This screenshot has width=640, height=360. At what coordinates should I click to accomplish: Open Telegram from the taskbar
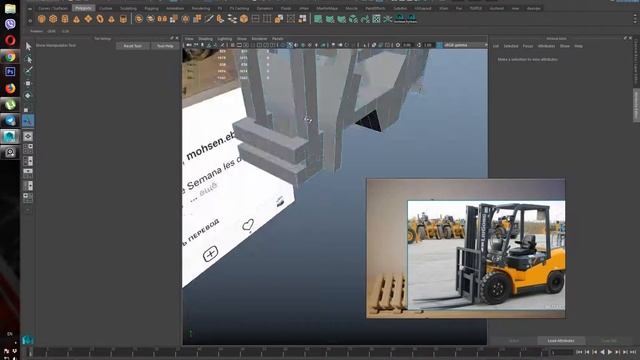[x=10, y=120]
